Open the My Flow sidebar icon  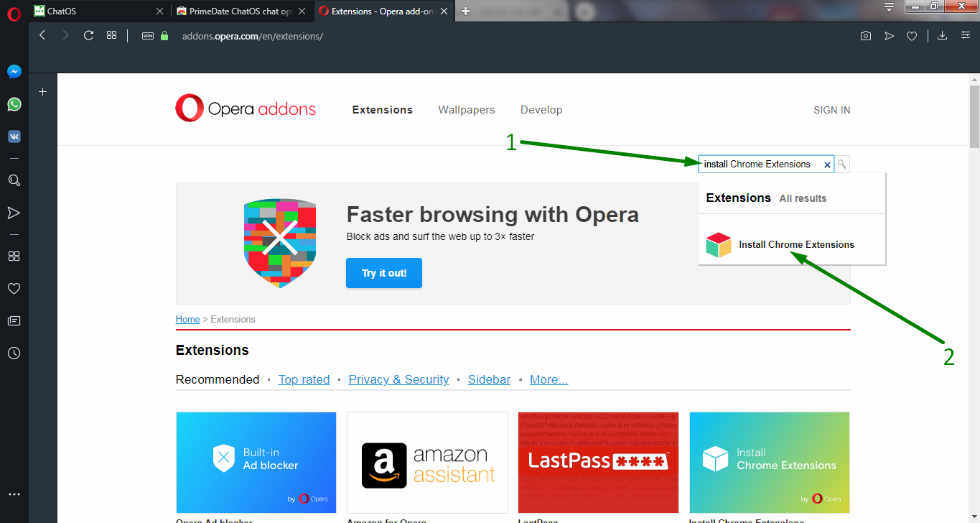point(14,213)
